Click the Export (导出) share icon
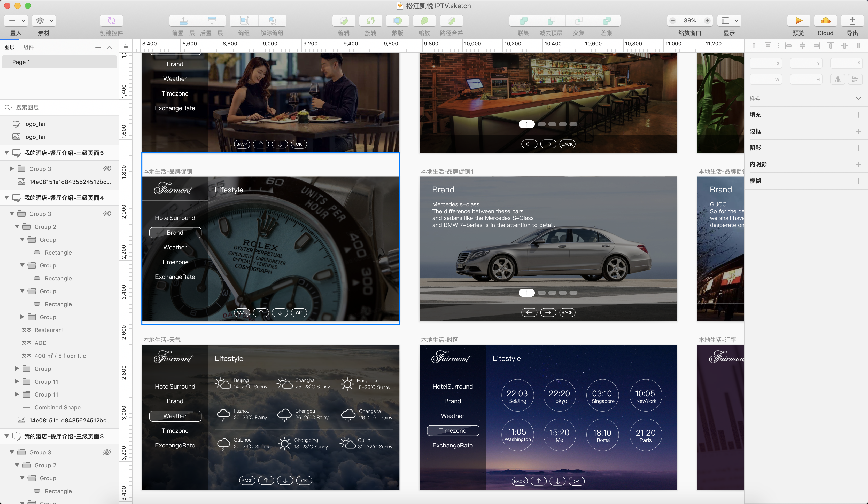The height and width of the screenshot is (504, 868). tap(852, 21)
